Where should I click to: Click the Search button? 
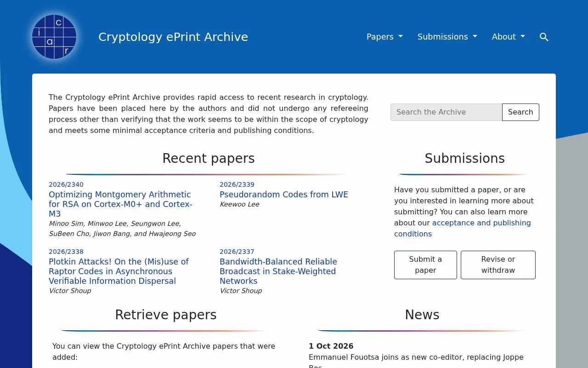520,112
